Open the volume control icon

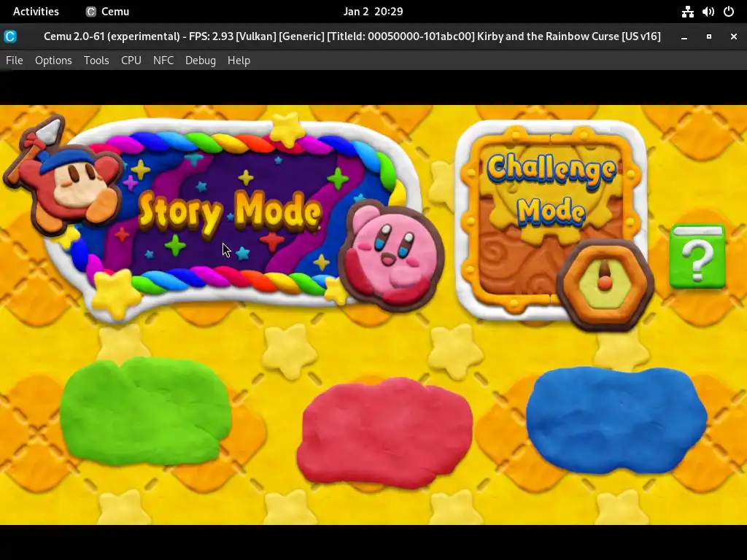coord(708,12)
